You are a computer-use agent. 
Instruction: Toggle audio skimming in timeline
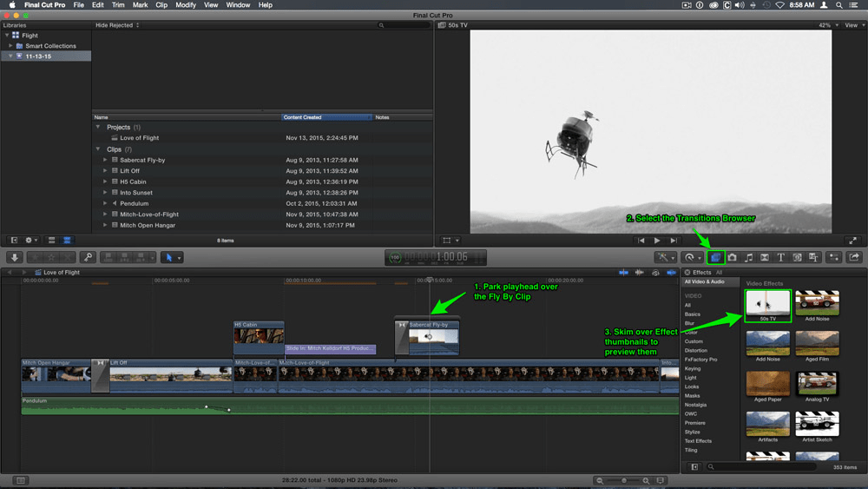coord(640,273)
